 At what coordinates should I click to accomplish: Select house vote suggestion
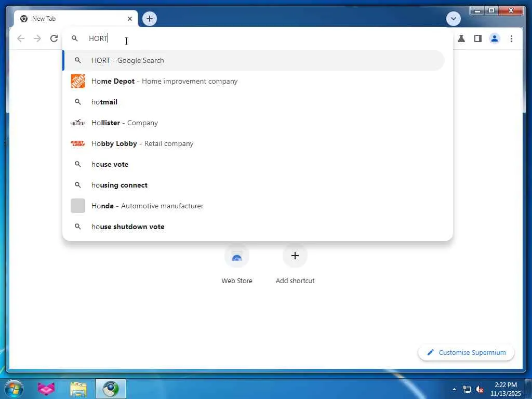254,164
